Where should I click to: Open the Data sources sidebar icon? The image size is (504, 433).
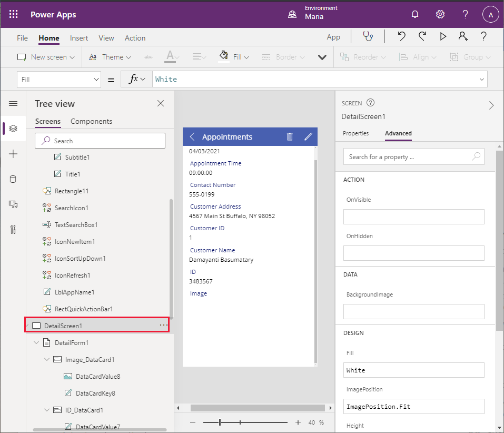click(13, 179)
